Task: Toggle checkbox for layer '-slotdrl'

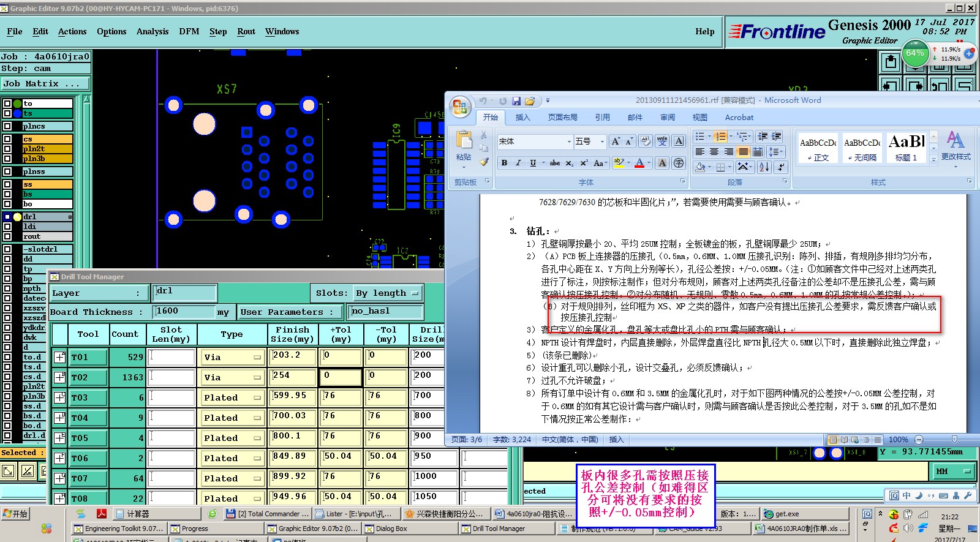Action: click(7, 249)
